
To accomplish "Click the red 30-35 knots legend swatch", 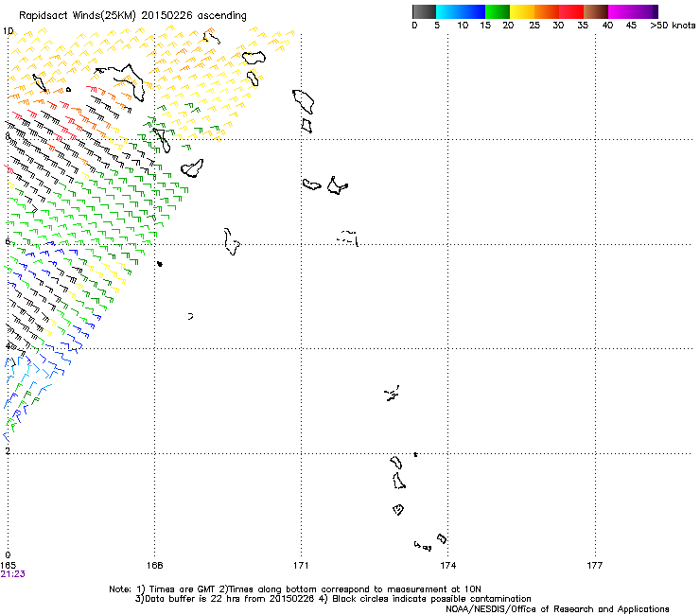I will coord(571,11).
